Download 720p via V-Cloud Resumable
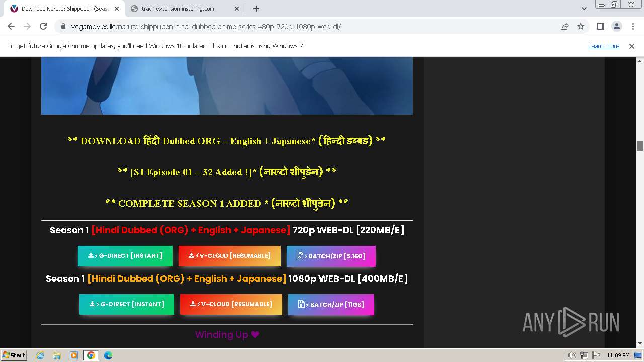The width and height of the screenshot is (644, 362). [229, 256]
